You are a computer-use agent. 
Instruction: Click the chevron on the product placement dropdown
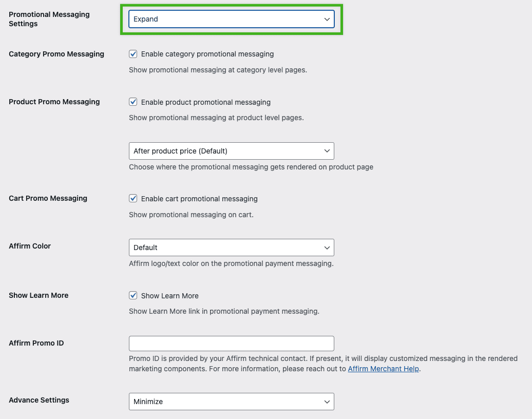(327, 150)
